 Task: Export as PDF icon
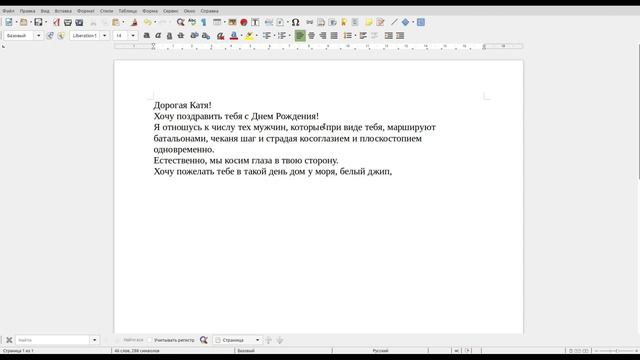point(56,22)
